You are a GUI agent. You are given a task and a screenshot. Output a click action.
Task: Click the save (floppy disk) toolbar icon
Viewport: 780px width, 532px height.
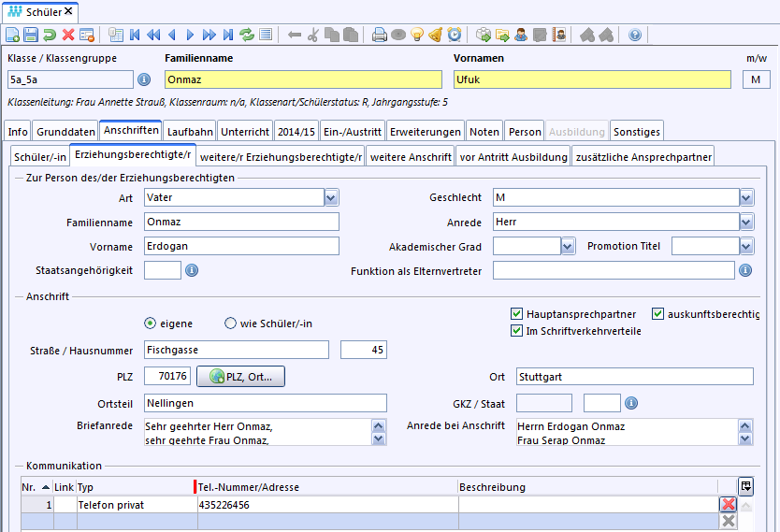[31, 36]
